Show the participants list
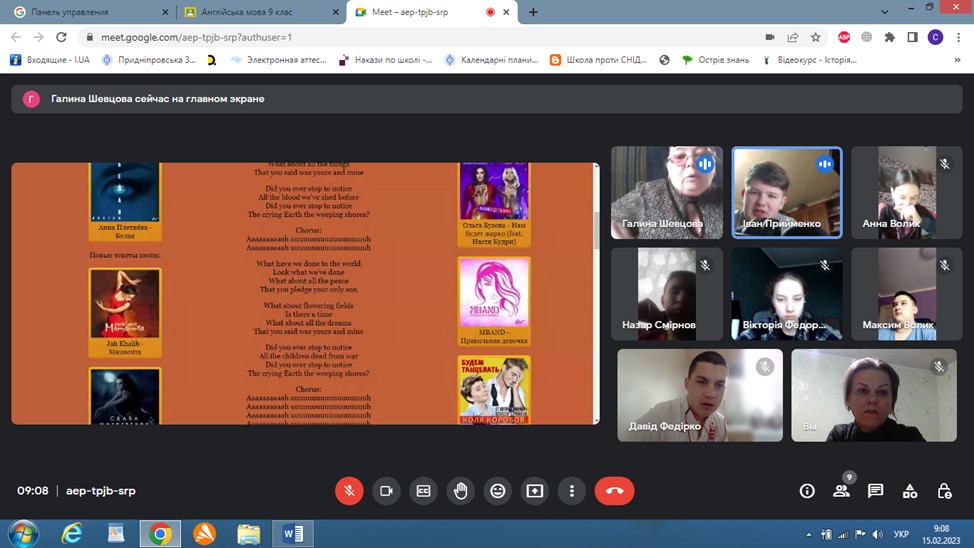 842,491
